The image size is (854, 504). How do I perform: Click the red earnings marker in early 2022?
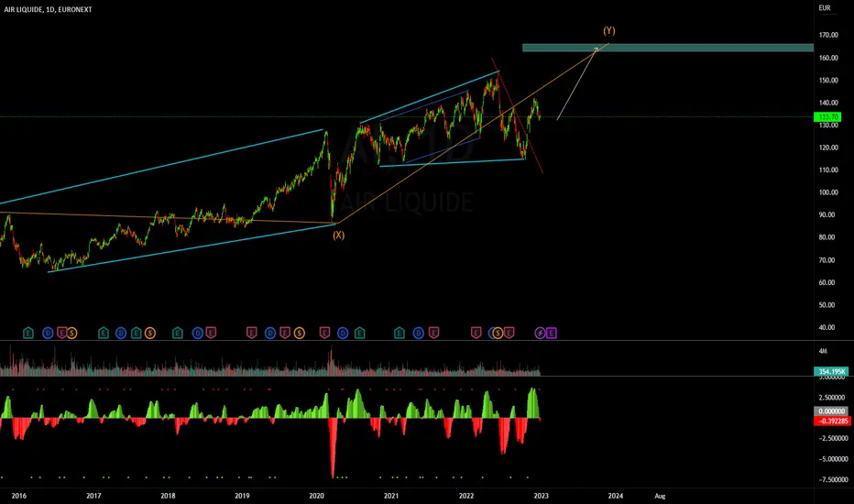[x=476, y=333]
